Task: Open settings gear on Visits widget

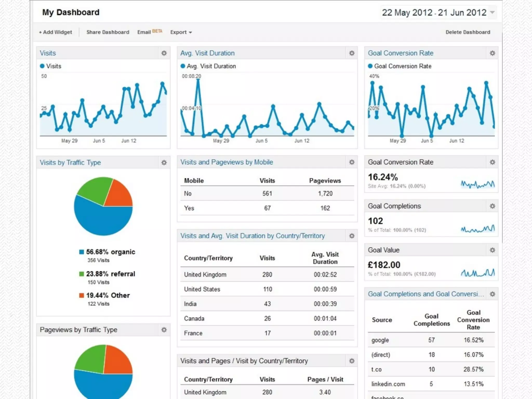Action: [164, 53]
